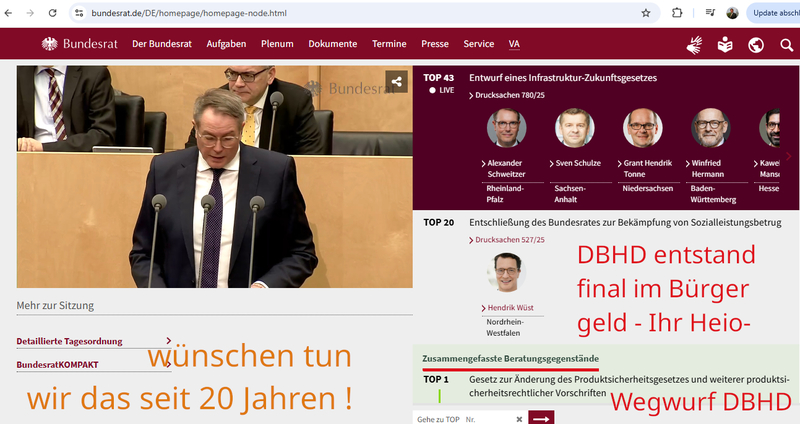Open Detaillierte Tagesordnung link
This screenshot has height=424, width=800.
click(70, 341)
